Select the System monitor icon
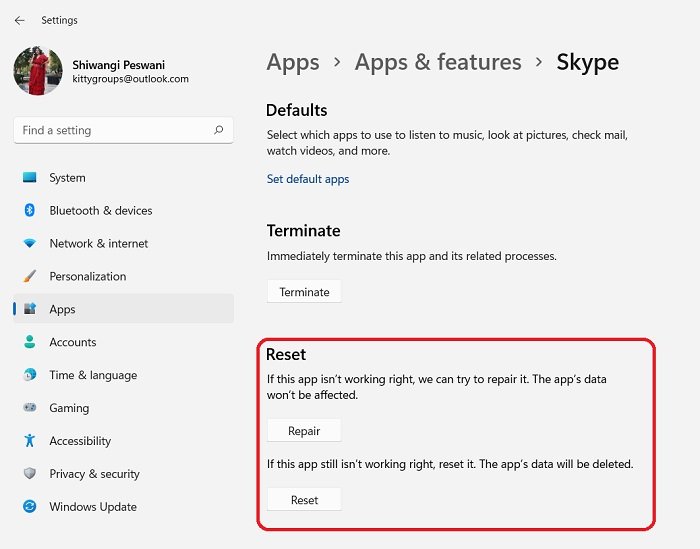 [x=29, y=177]
